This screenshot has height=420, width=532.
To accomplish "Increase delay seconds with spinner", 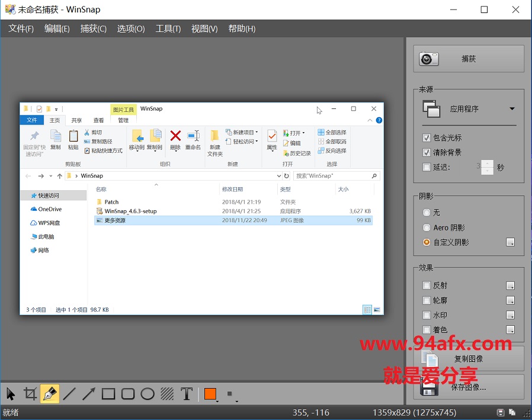I will (487, 163).
